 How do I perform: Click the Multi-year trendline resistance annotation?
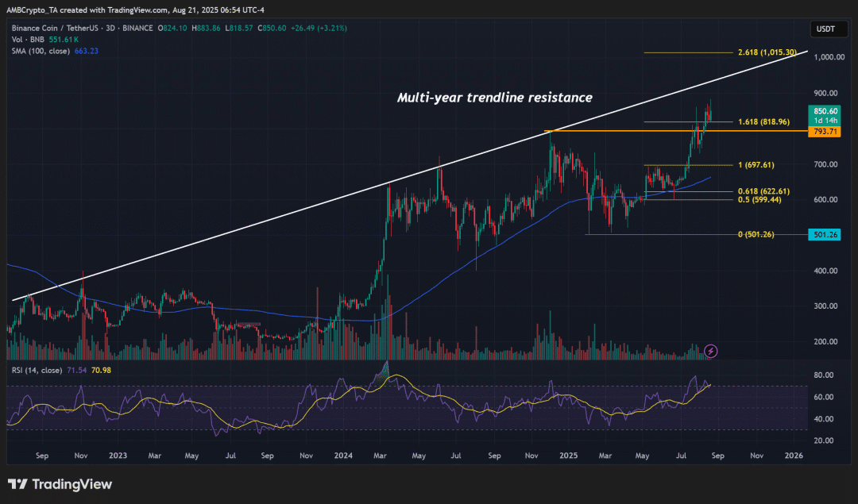point(495,98)
